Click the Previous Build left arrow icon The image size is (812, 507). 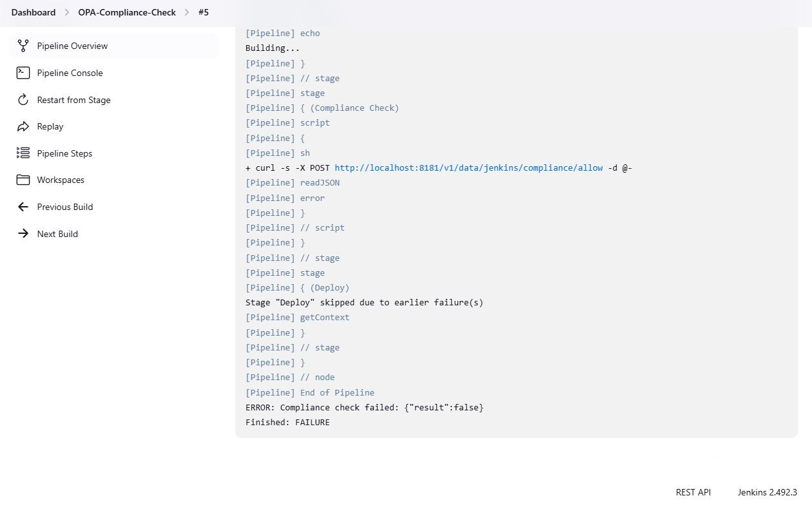(23, 207)
